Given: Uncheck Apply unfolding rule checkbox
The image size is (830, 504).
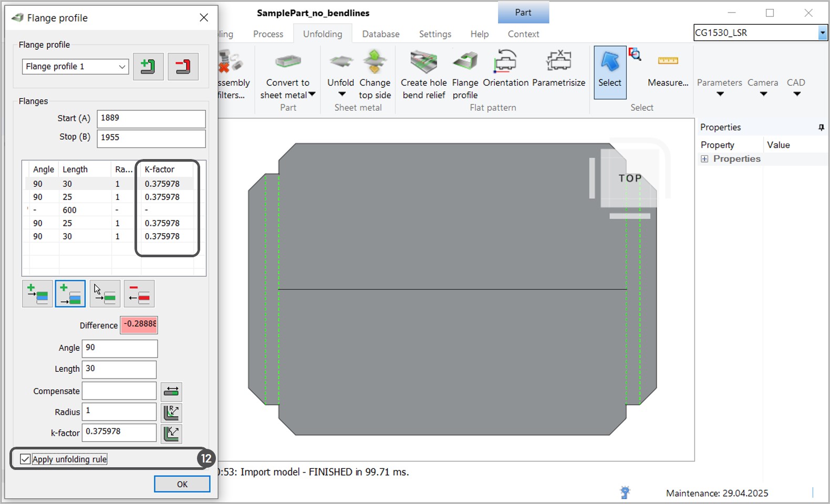Looking at the screenshot, I should [25, 459].
